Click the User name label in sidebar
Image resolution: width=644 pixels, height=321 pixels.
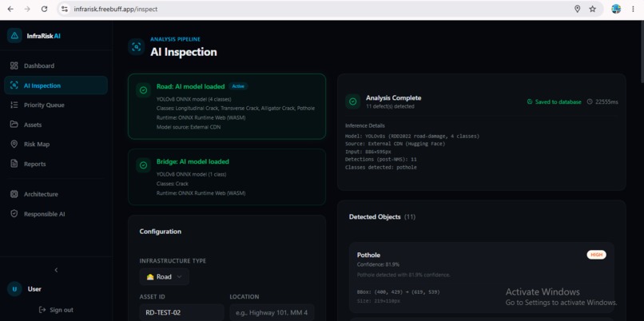click(34, 289)
